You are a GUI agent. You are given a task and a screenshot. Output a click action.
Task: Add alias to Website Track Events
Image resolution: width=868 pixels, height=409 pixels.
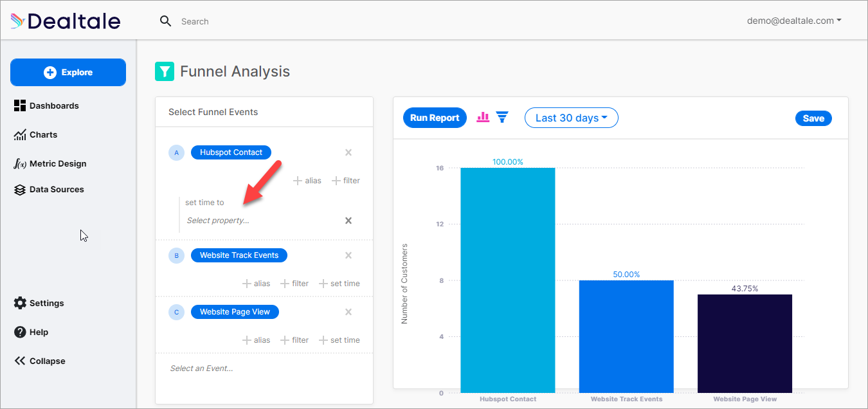coord(256,284)
